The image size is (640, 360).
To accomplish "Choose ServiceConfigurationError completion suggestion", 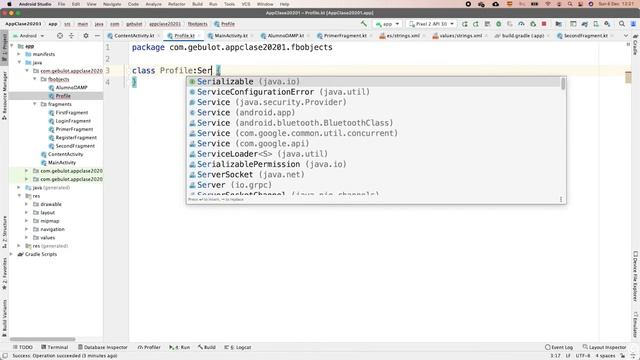I will click(x=374, y=92).
